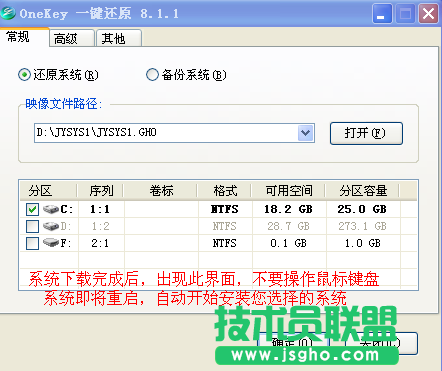Select the 18.2 GB free space cell
The image size is (442, 371).
[288, 209]
